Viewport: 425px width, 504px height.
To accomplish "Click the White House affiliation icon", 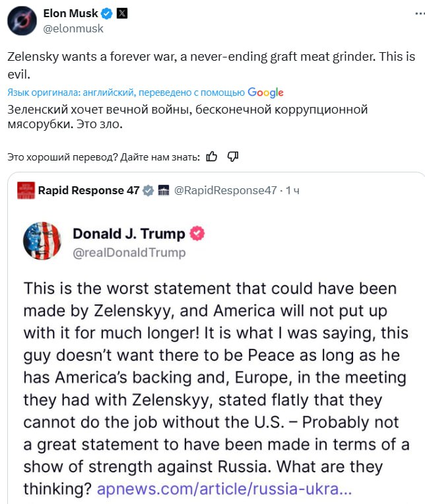I will (164, 190).
